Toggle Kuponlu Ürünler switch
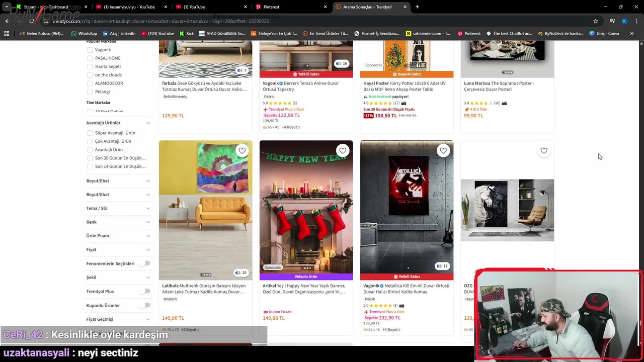644x362 pixels. coord(145,305)
